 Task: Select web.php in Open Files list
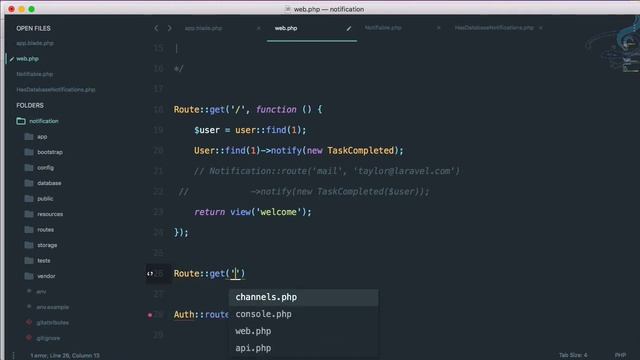click(x=27, y=59)
